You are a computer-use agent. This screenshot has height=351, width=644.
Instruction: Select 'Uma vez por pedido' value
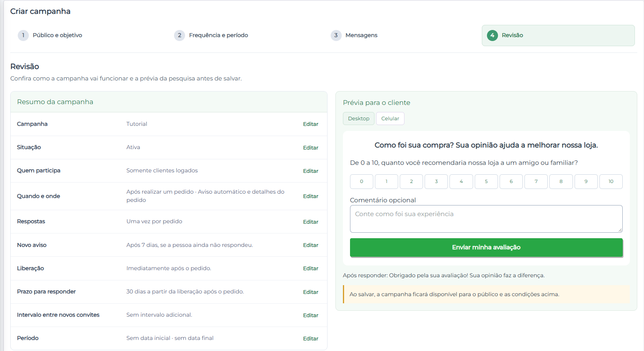point(154,221)
